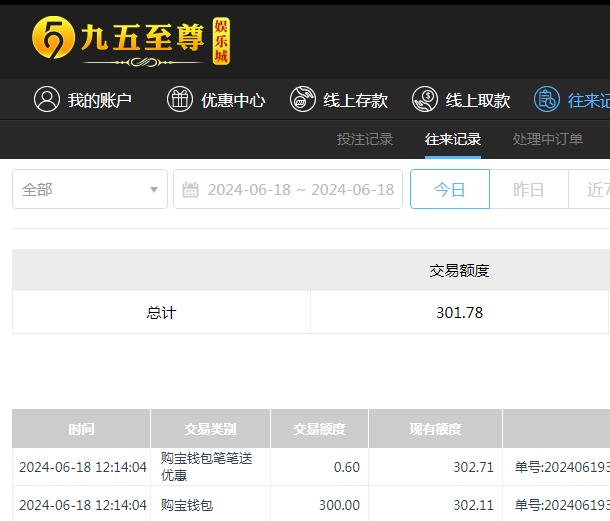Viewport: 610px width, 521px height.
Task: Select the 今日 date filter button
Action: coord(450,189)
